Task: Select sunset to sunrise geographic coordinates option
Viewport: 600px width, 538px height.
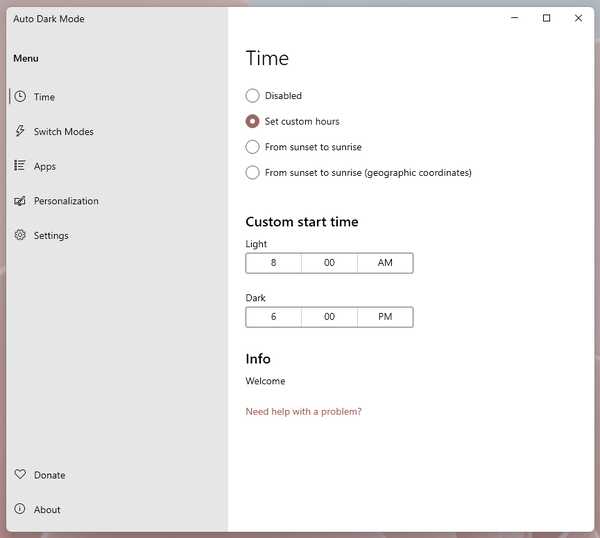Action: (253, 173)
